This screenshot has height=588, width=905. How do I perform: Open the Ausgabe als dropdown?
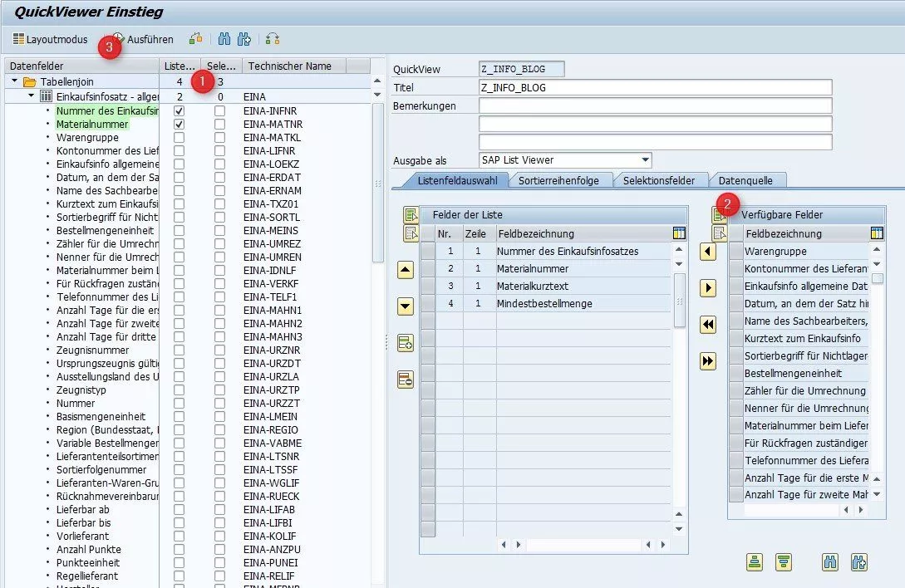(x=645, y=159)
